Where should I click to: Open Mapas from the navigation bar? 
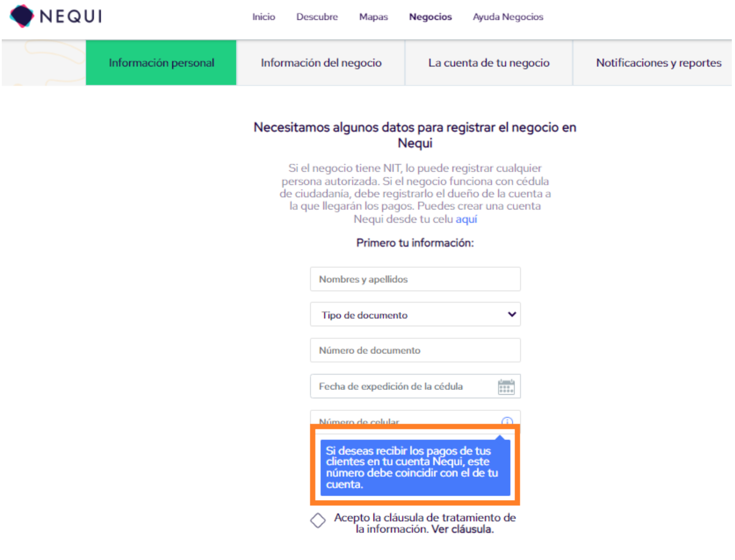point(373,17)
